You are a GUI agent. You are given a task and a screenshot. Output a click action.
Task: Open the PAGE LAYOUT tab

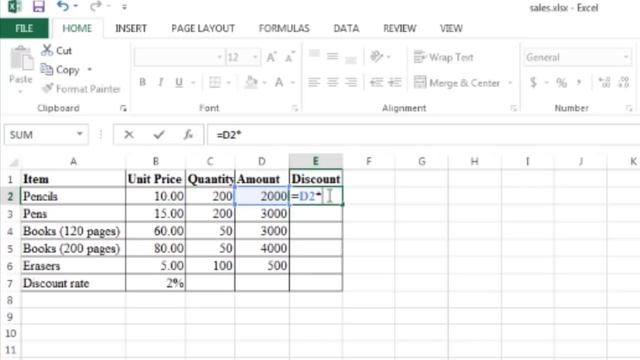[203, 28]
